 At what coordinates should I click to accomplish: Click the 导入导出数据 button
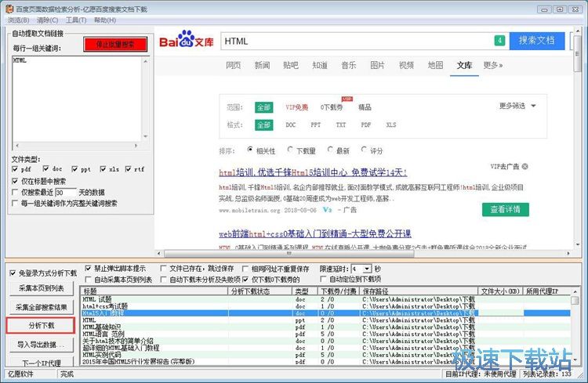(42, 345)
